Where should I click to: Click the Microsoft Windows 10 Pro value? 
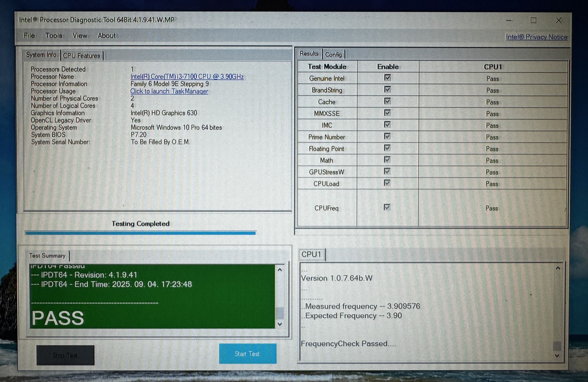[x=176, y=127]
